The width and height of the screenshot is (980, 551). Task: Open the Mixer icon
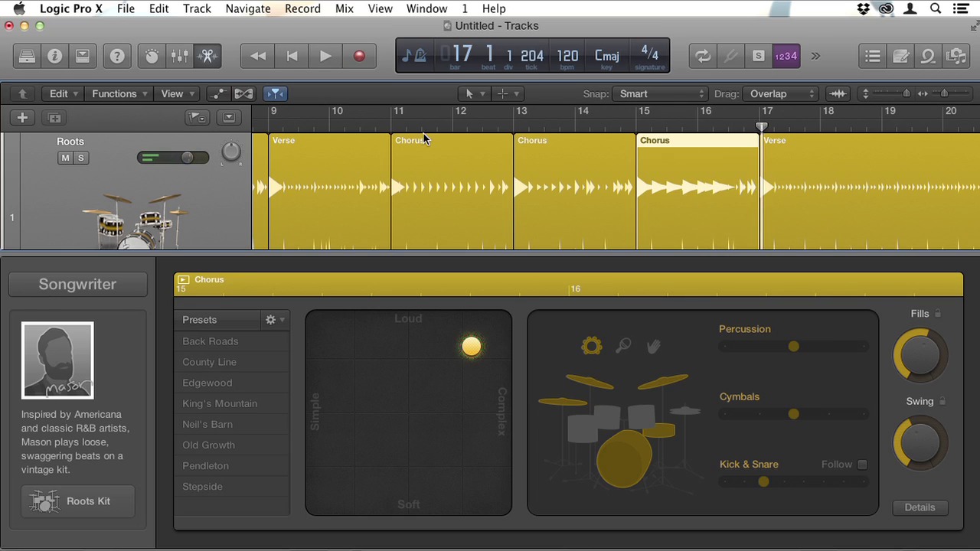[x=179, y=56]
